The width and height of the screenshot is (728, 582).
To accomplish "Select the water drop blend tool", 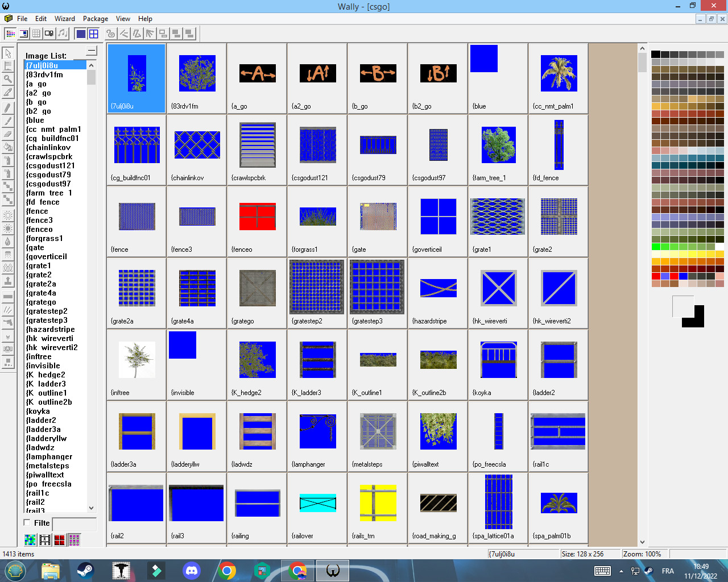I will coord(8,241).
